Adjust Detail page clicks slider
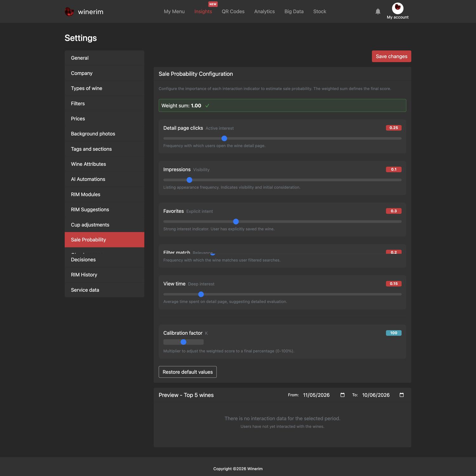Image resolution: width=476 pixels, height=476 pixels. 282,138
